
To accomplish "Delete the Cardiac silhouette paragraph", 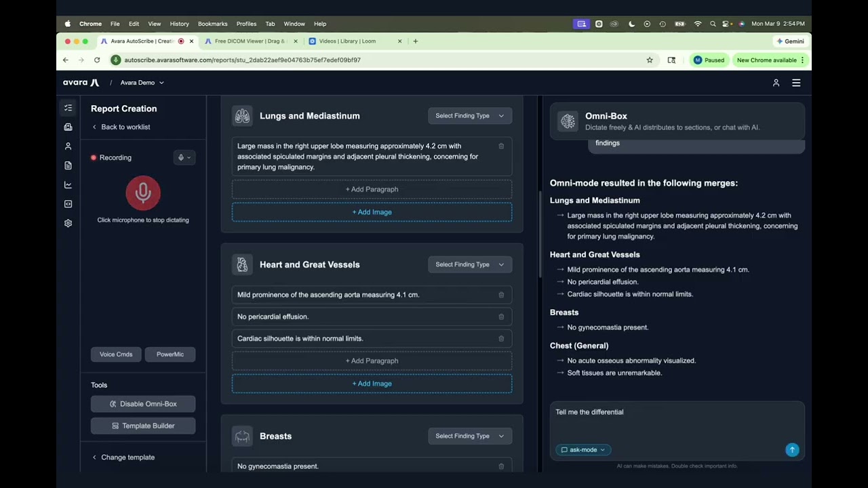I will [x=501, y=338].
